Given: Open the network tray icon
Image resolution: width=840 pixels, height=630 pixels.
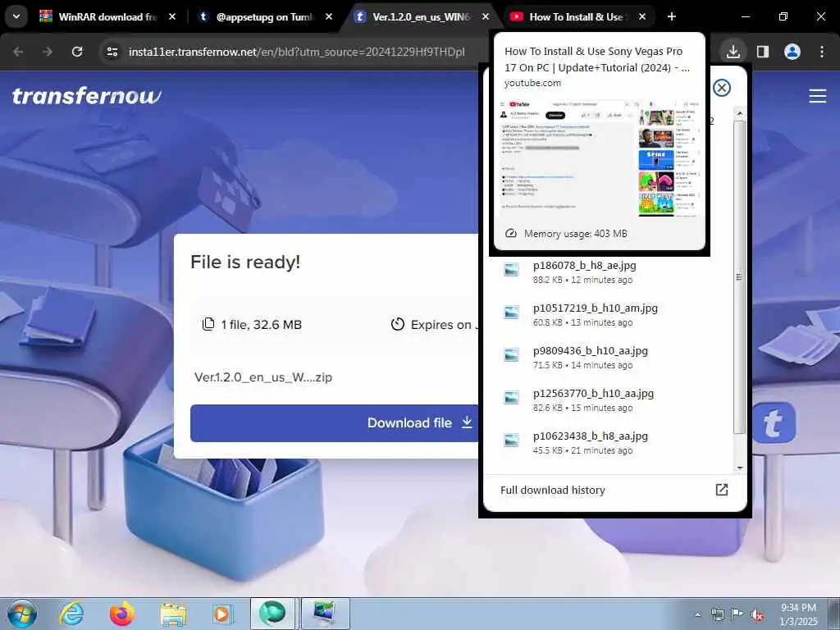Looking at the screenshot, I should point(717,614).
